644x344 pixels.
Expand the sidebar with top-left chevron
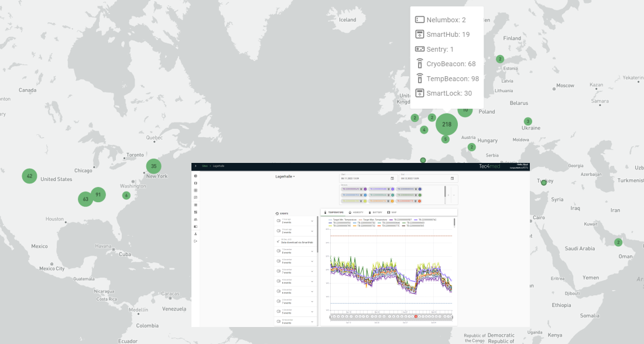click(196, 166)
